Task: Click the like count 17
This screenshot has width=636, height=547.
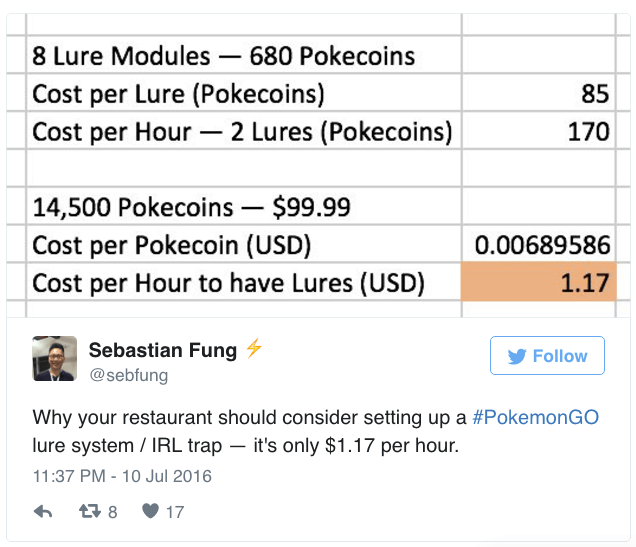Action: pos(175,512)
